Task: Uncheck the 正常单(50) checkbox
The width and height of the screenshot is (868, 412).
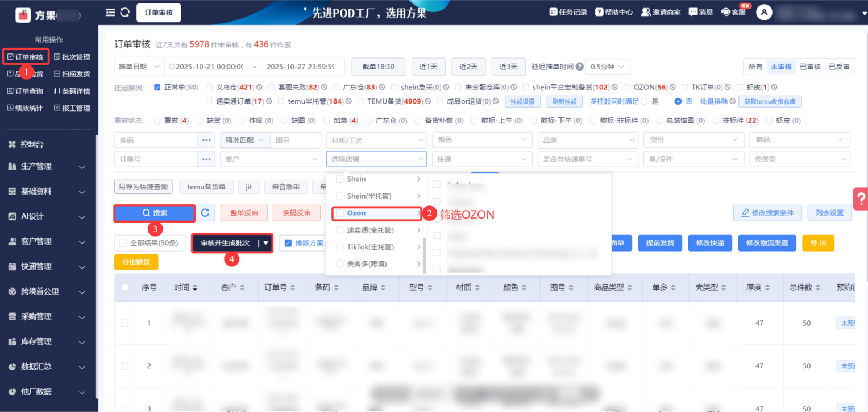Action: (x=157, y=88)
